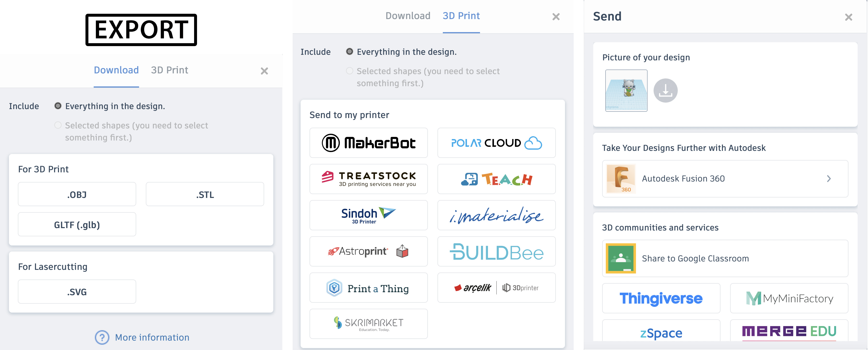Image resolution: width=868 pixels, height=350 pixels.
Task: Click the BuildBee logo
Action: tap(496, 251)
